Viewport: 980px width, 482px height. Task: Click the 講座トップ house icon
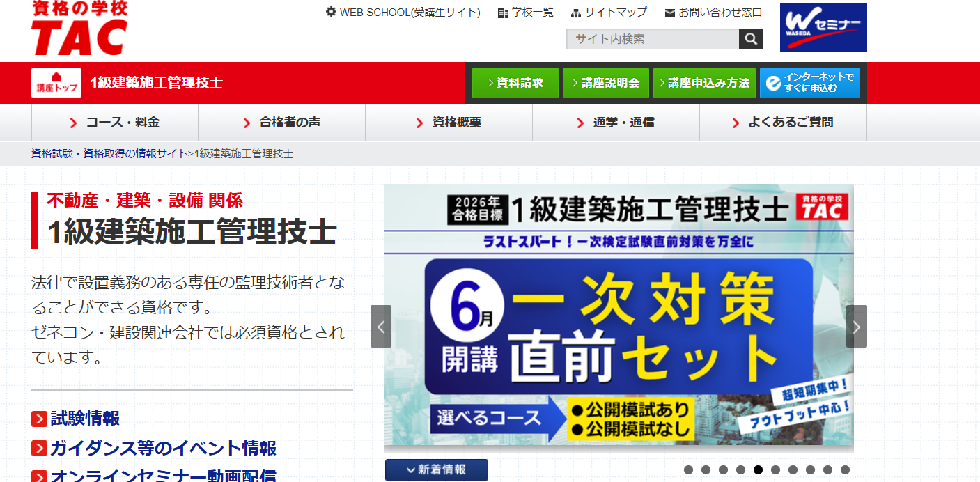[x=56, y=83]
